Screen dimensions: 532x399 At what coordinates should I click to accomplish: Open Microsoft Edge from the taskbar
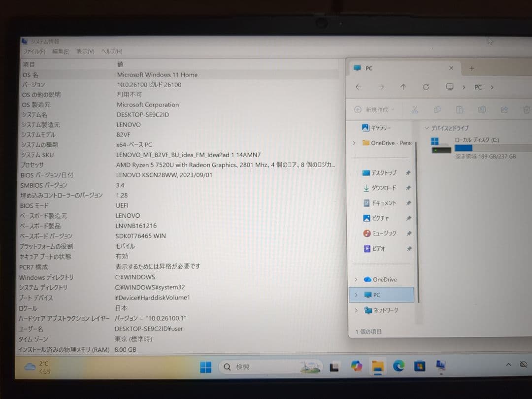click(399, 366)
